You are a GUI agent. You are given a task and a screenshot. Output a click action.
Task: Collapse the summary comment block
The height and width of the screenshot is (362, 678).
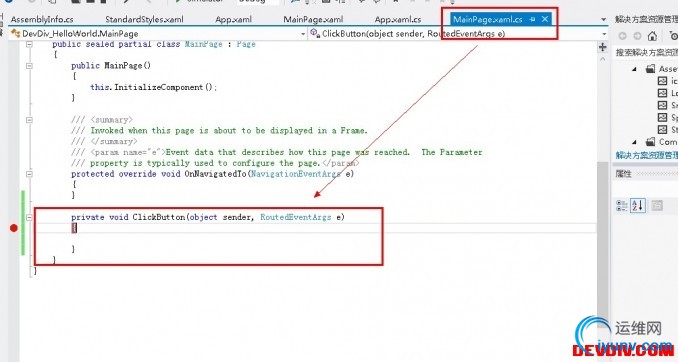tap(29, 120)
